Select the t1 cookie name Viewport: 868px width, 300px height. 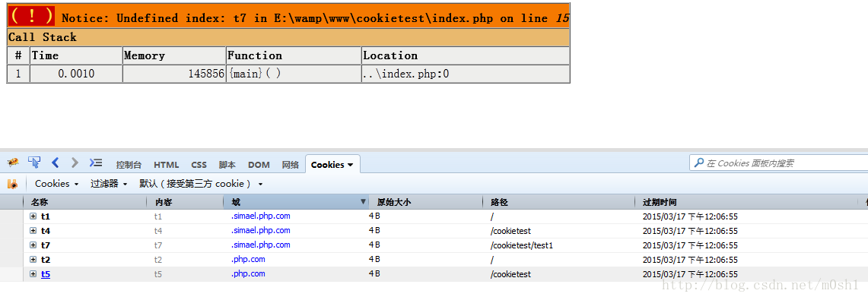coord(46,216)
